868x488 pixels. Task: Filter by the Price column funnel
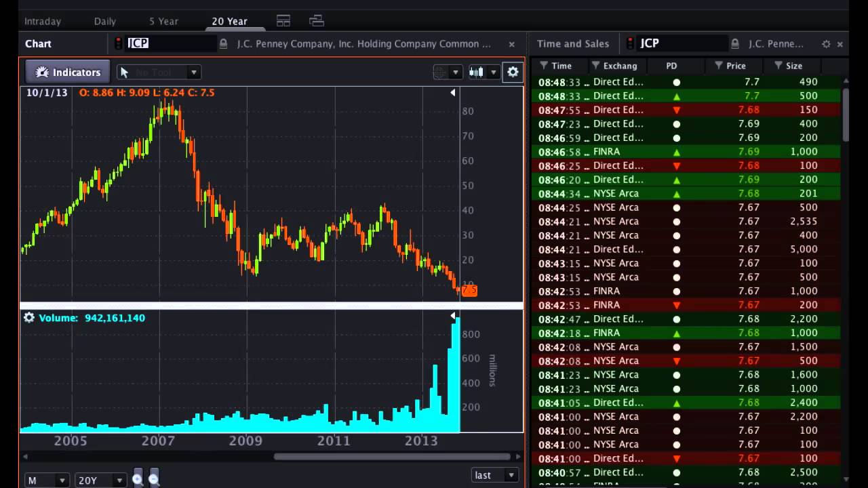[x=718, y=66]
